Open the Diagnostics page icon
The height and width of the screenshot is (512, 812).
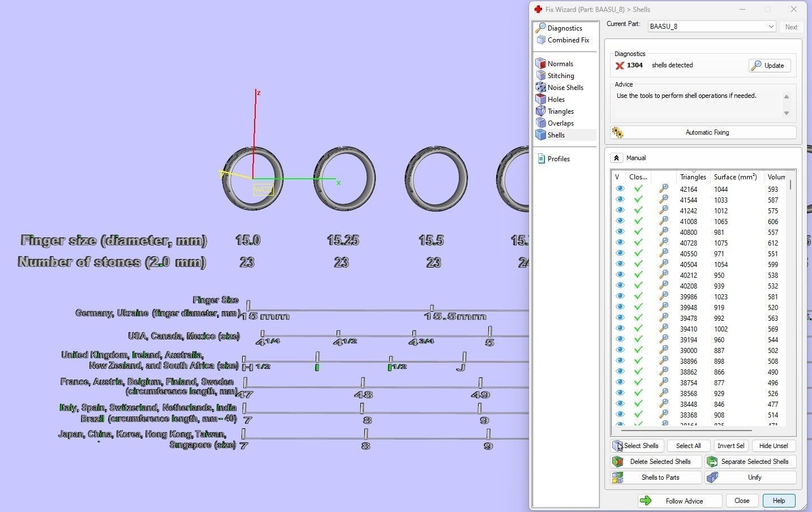(541, 28)
